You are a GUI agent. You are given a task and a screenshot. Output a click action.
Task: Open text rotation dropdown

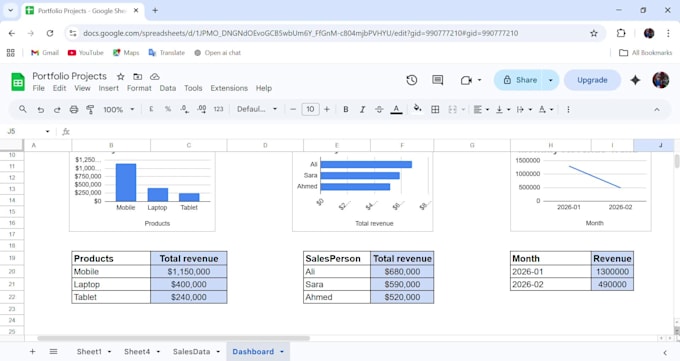pyautogui.click(x=546, y=109)
